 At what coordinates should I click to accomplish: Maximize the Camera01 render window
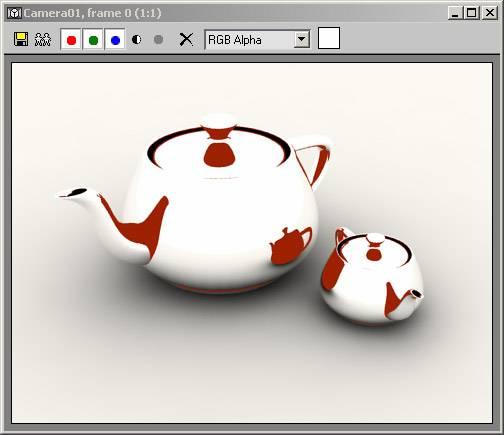click(472, 13)
